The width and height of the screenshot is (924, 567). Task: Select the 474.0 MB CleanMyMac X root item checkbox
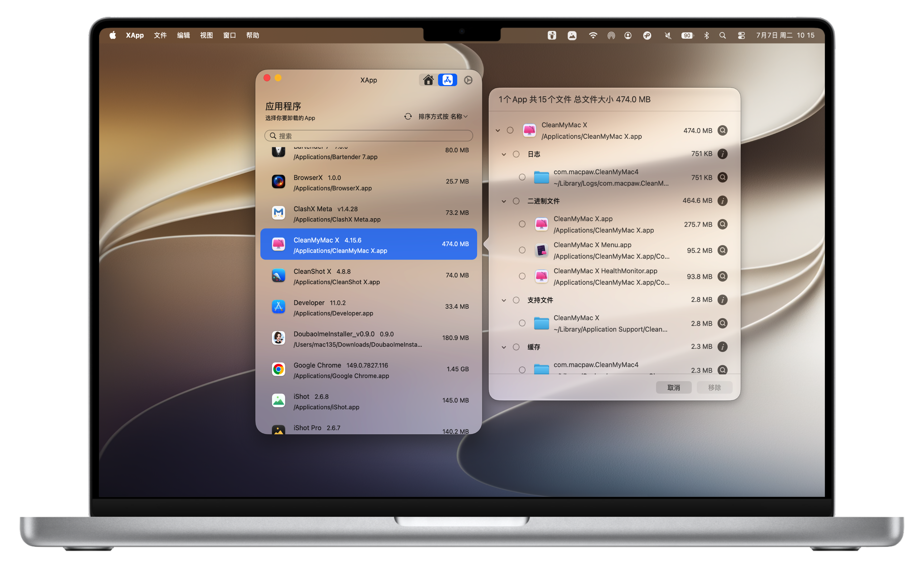[510, 130]
